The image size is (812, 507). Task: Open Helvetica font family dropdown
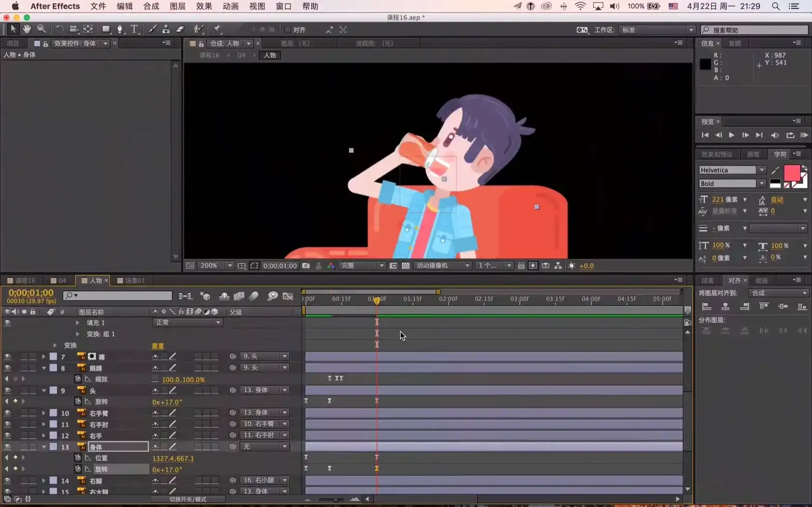(x=731, y=170)
